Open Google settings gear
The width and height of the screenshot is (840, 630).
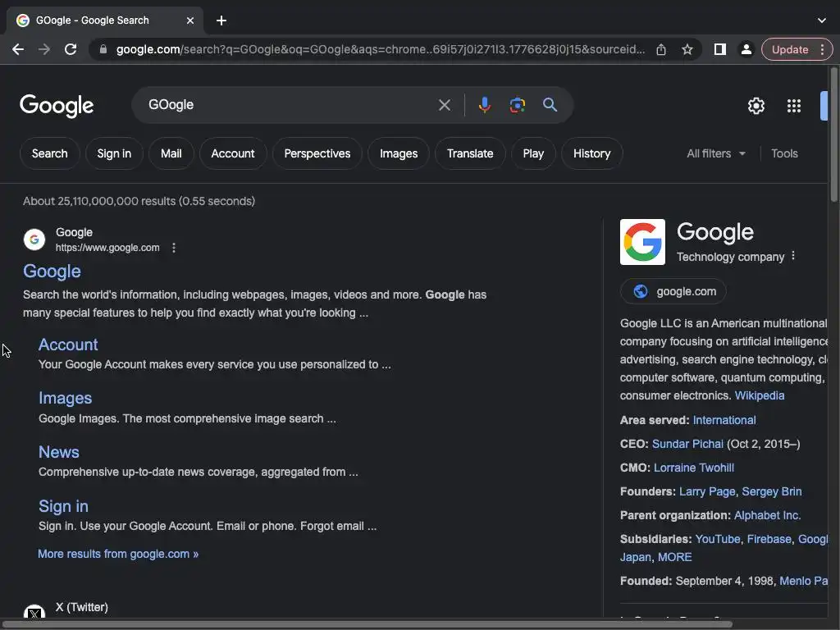[x=756, y=106]
